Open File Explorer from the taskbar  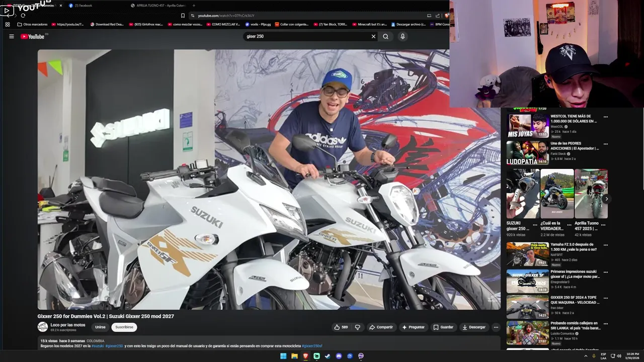point(294,356)
